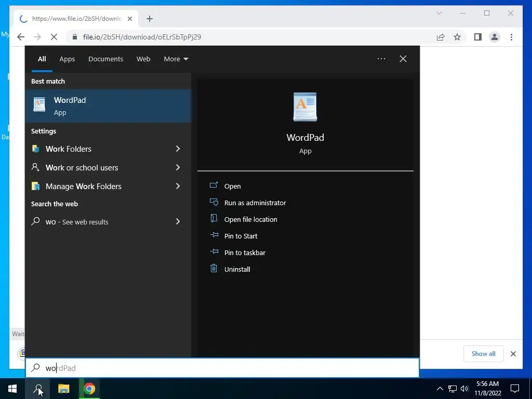Screen dimensions: 532x399
Task: Switch to Chrome via taskbar icon
Action: click(89, 389)
